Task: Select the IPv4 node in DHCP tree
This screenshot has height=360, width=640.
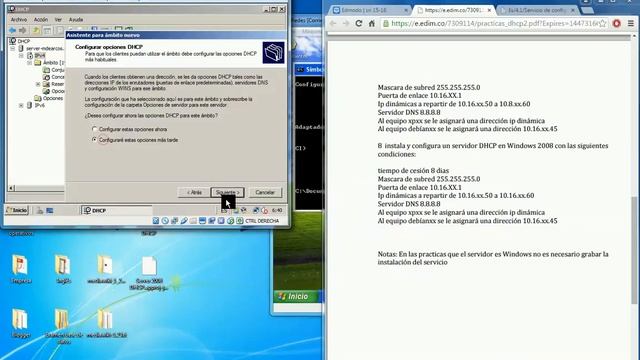Action: tap(40, 56)
